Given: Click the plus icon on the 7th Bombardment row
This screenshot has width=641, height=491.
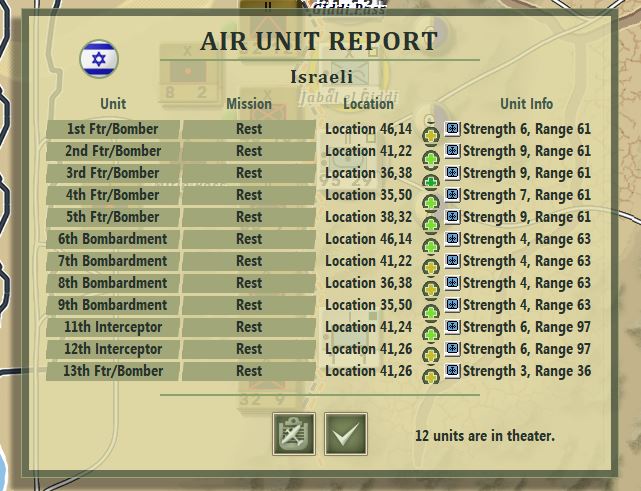Looking at the screenshot, I should point(430,268).
